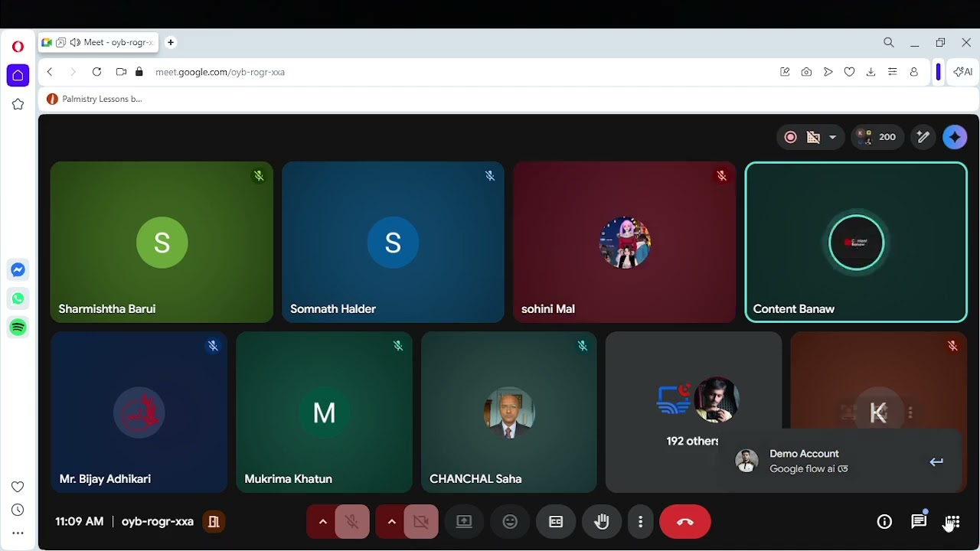Screen dimensions: 980x551
Task: Open dropdown arrow next to the crossed-out grid icon
Action: pos(832,137)
